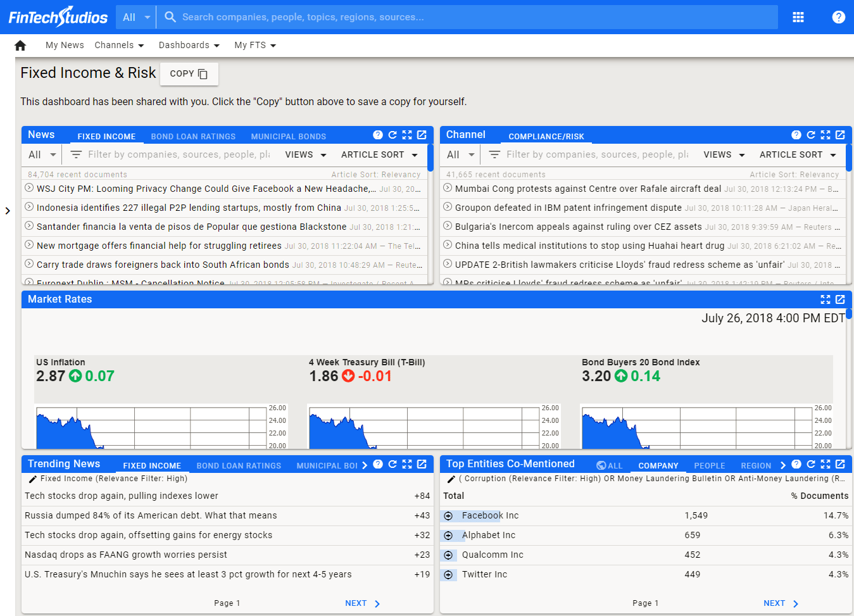Open 'China tells medical institutions' article
854x616 pixels.
[x=589, y=246]
